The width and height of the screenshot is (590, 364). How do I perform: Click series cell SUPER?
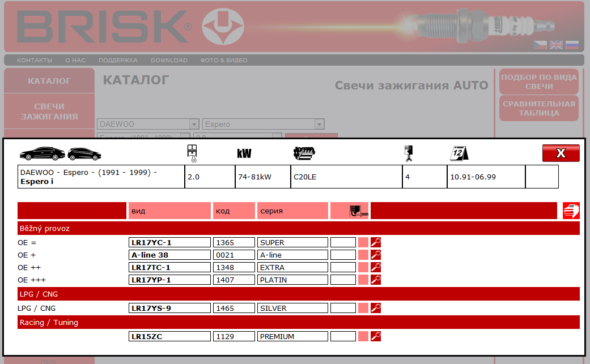[293, 242]
